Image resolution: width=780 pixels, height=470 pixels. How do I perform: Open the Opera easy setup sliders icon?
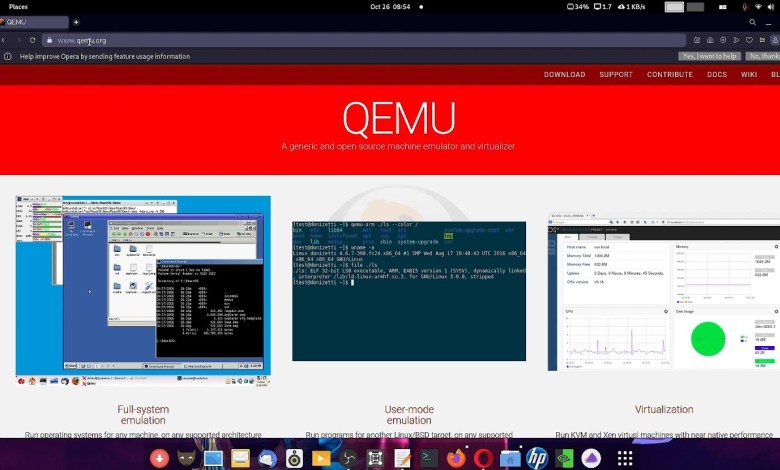tap(762, 40)
